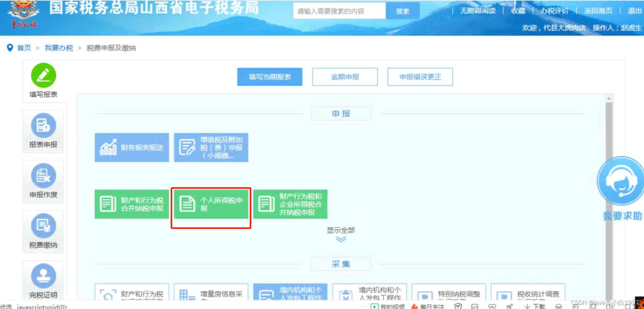Click the search input field
Viewport: 644px width, 309px height.
tap(339, 11)
